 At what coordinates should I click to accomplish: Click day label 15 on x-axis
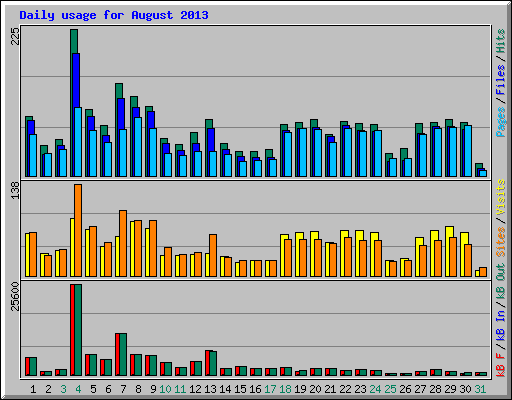click(x=240, y=389)
